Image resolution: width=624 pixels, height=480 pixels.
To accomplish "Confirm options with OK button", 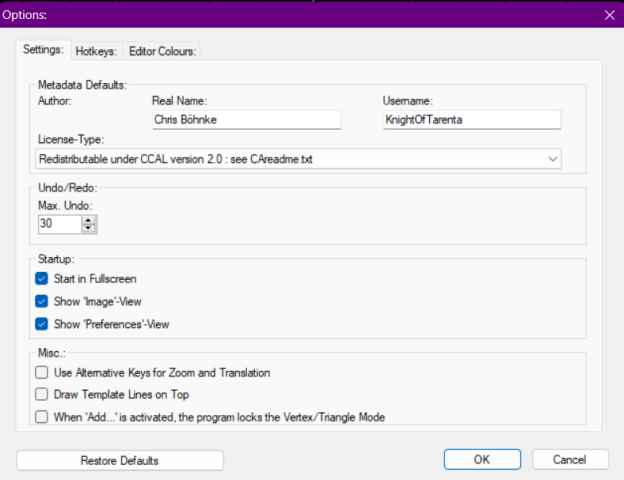I will (482, 460).
